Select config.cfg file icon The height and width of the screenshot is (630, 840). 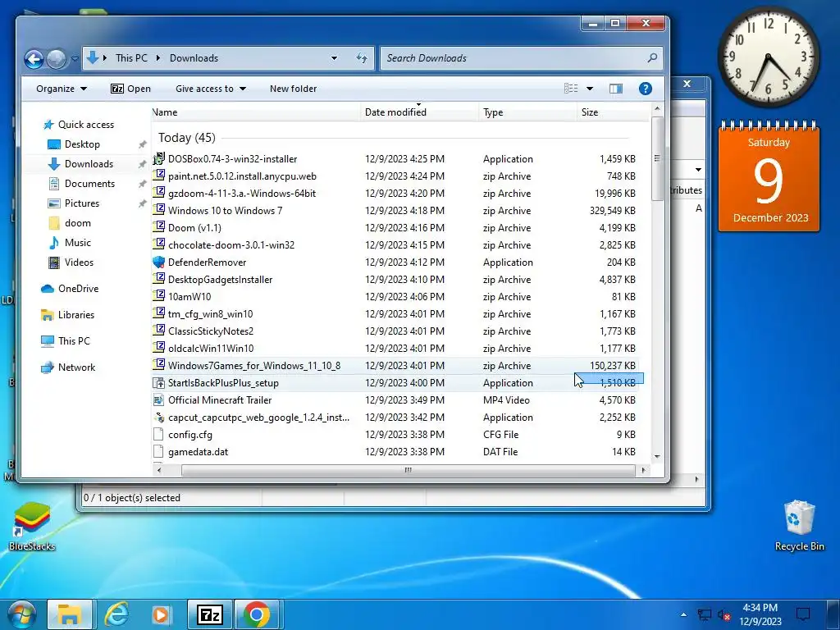coord(158,434)
